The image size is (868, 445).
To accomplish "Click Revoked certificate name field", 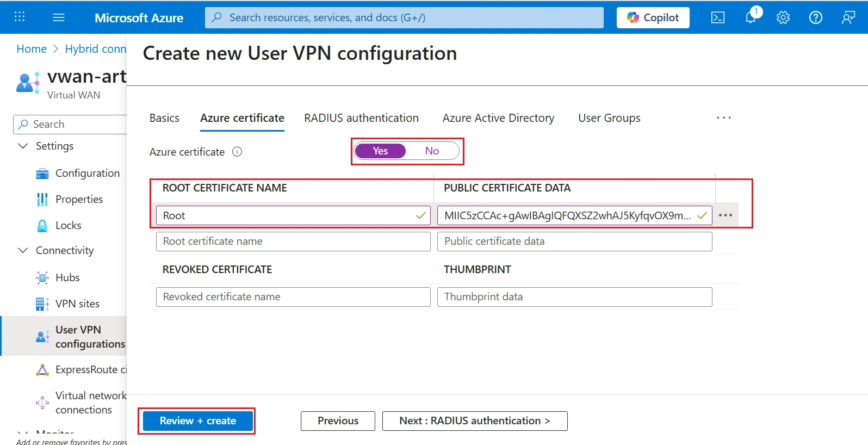I will (293, 297).
